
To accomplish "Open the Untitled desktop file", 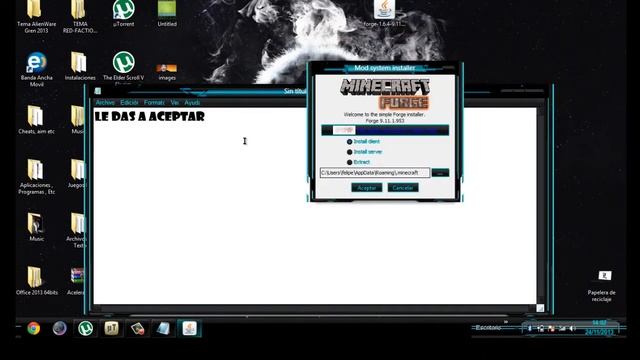I will coord(167,14).
